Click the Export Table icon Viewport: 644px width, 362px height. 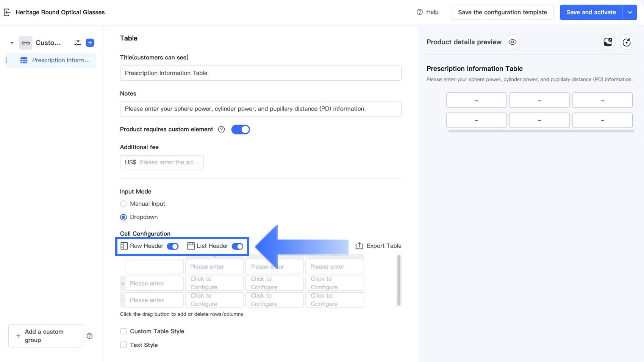tap(359, 246)
